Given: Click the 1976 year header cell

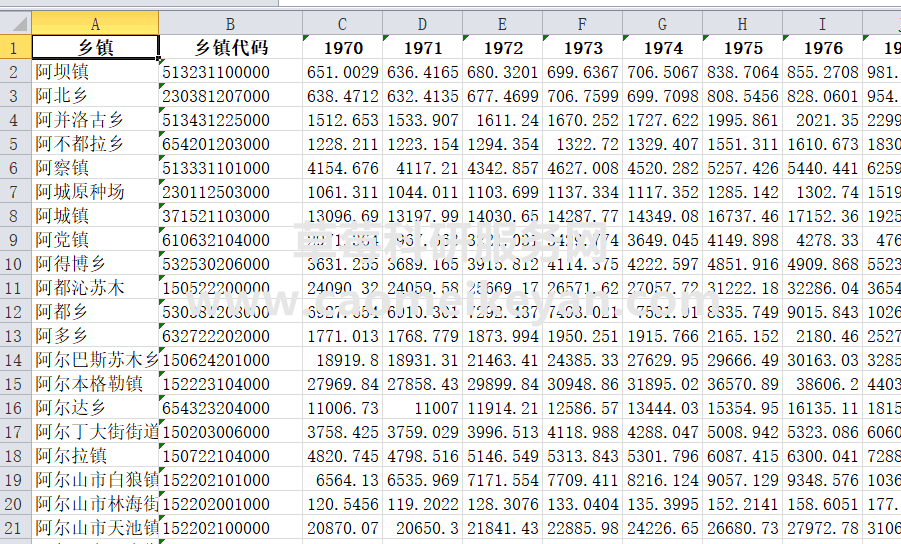Looking at the screenshot, I should 822,47.
